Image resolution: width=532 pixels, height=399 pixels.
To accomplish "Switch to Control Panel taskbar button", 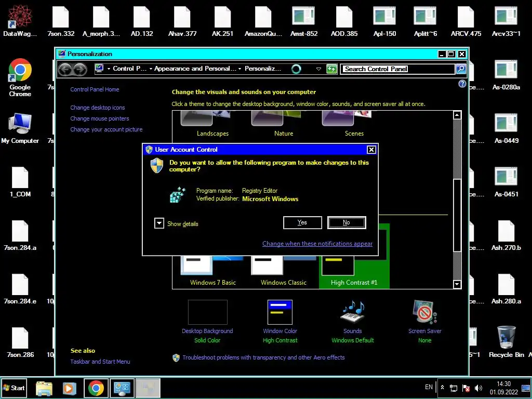I will [122, 388].
